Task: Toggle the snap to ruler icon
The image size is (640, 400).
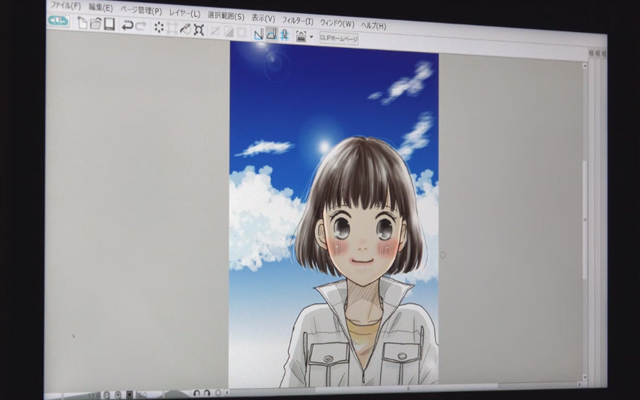Action: pyautogui.click(x=258, y=34)
